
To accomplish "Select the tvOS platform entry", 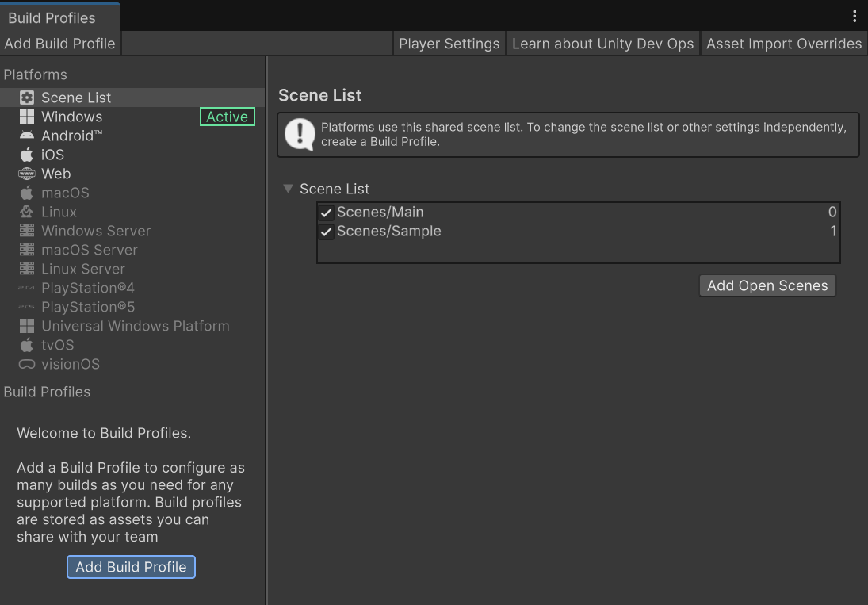I will (x=132, y=345).
